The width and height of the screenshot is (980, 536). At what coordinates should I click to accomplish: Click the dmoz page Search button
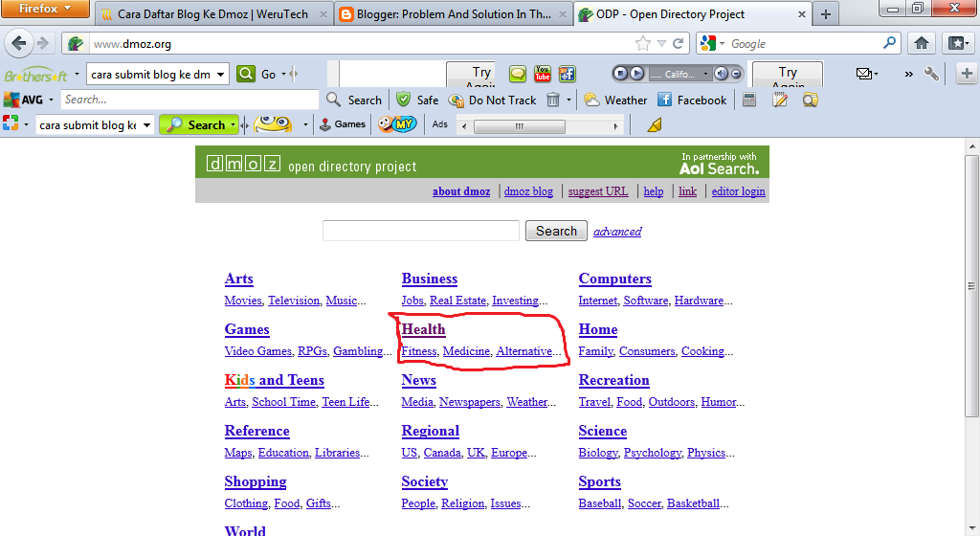556,231
